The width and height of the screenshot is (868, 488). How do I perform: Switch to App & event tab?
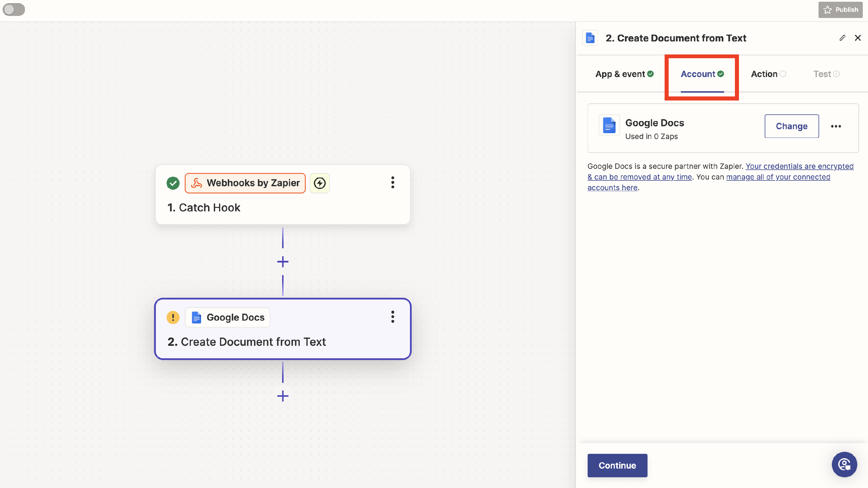pyautogui.click(x=624, y=74)
